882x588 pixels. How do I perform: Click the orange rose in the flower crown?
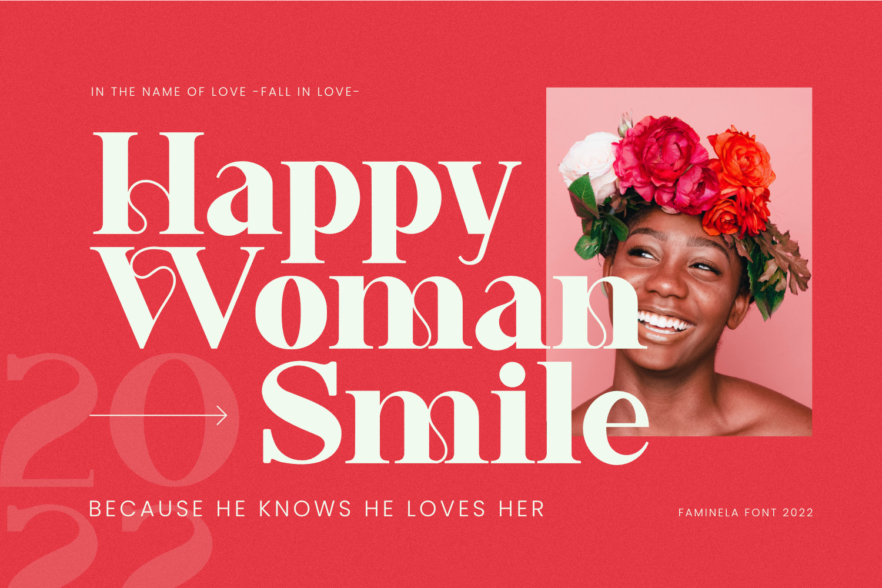742,160
